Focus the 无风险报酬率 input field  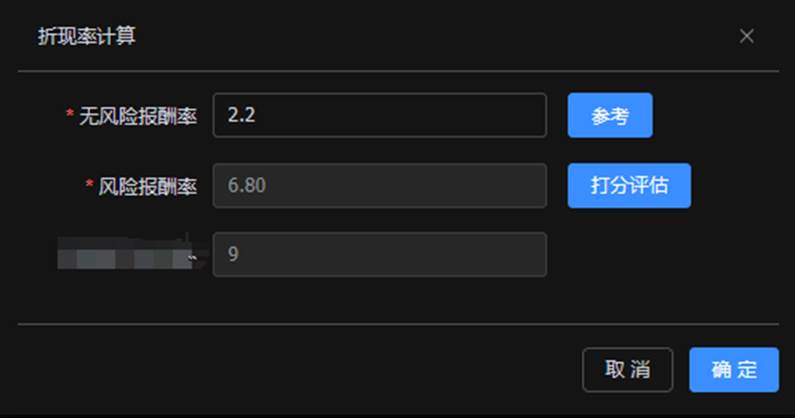[380, 115]
